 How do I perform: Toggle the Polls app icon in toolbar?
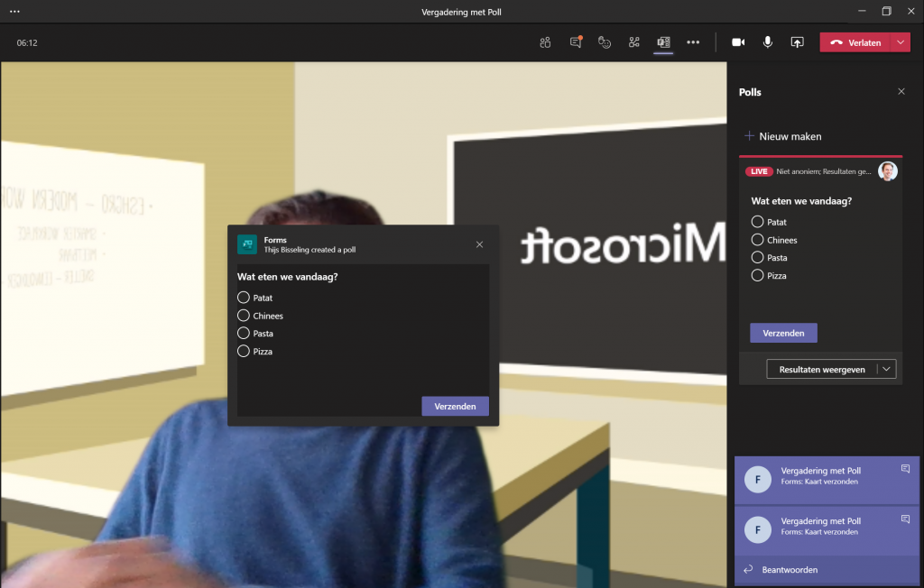(663, 42)
